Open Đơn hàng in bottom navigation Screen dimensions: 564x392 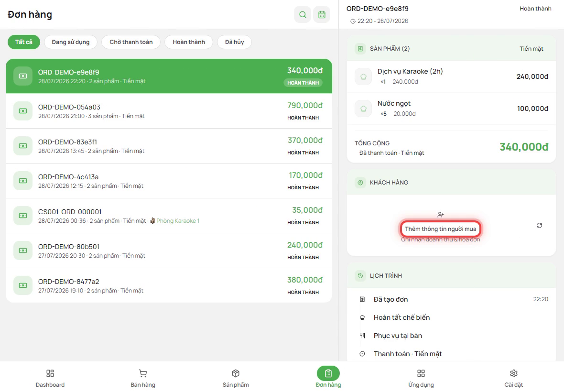coord(328,378)
